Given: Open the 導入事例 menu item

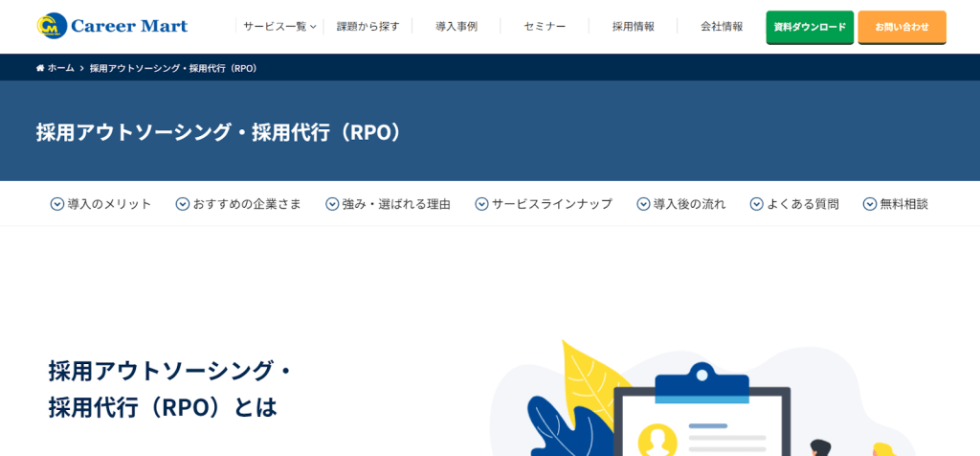Looking at the screenshot, I should (457, 27).
